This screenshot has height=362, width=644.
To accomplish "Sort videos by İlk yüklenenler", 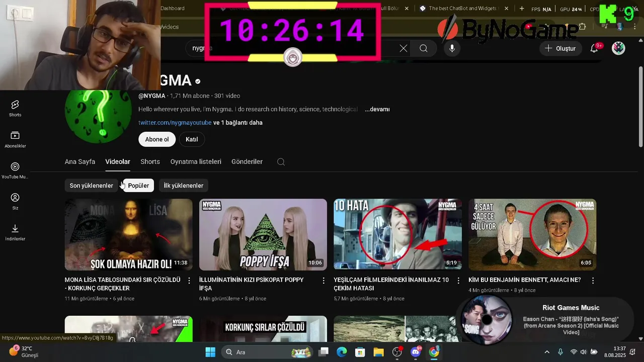I will pyautogui.click(x=184, y=186).
